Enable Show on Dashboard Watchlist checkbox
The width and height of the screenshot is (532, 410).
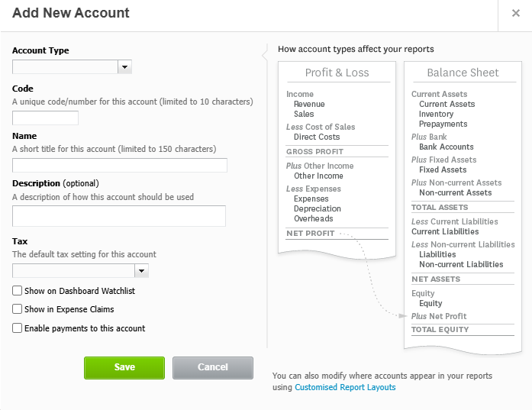(18, 291)
